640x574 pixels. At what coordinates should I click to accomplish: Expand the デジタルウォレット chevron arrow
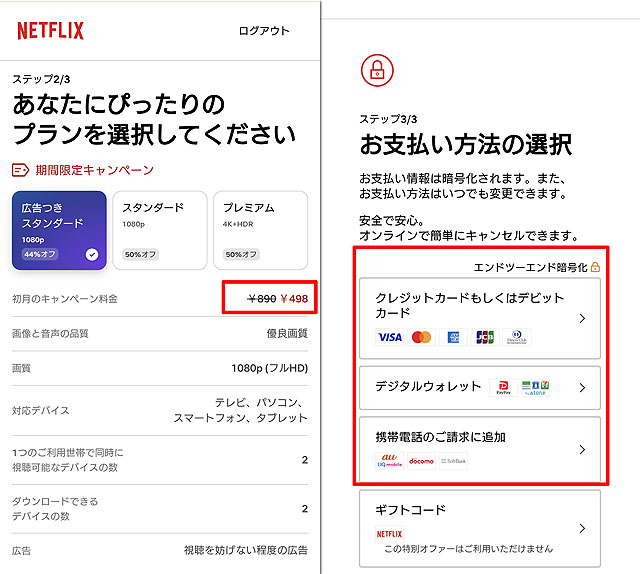(x=583, y=387)
